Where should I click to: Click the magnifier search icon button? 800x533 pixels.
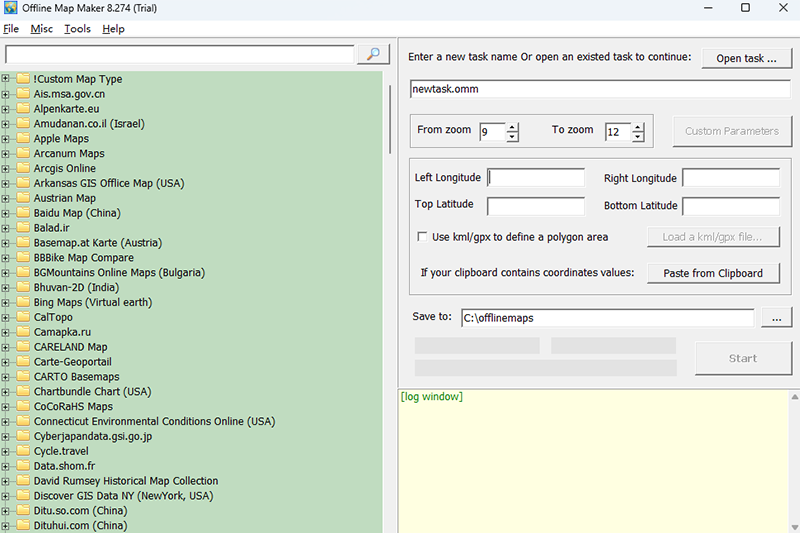tap(372, 54)
